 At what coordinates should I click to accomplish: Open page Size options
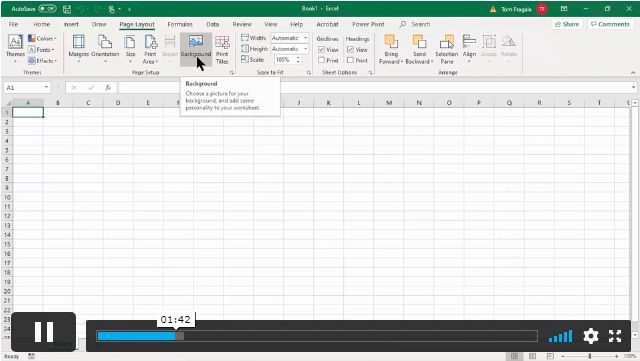(x=130, y=49)
